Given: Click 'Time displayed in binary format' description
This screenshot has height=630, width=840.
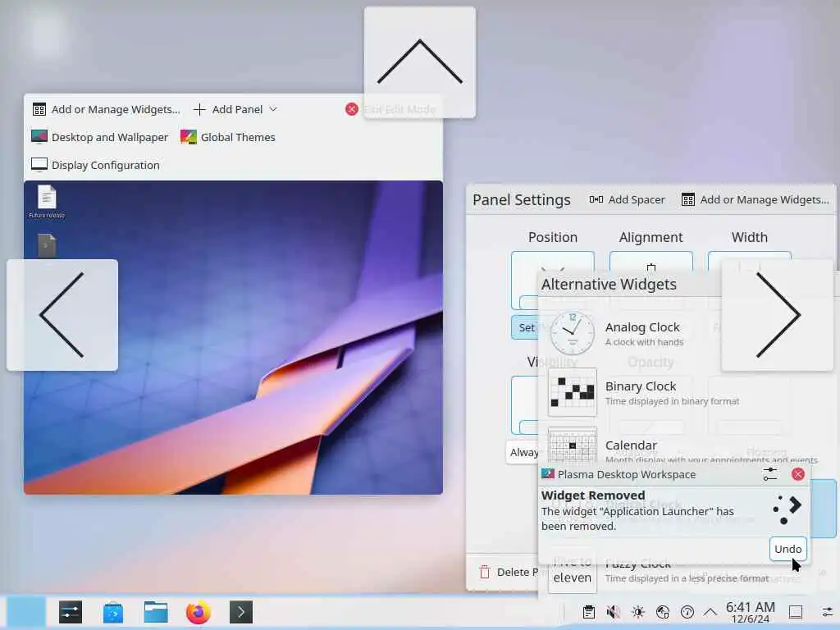Looking at the screenshot, I should click(x=673, y=401).
